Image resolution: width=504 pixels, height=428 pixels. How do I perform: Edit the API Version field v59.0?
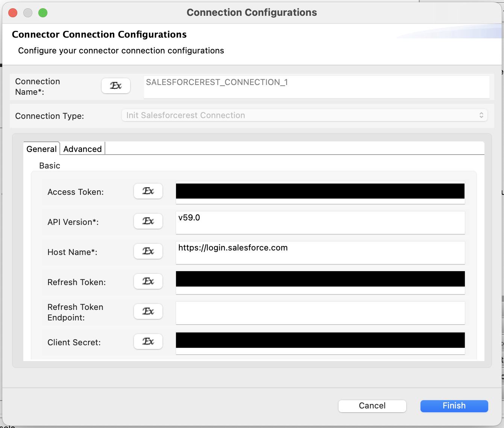tap(320, 223)
